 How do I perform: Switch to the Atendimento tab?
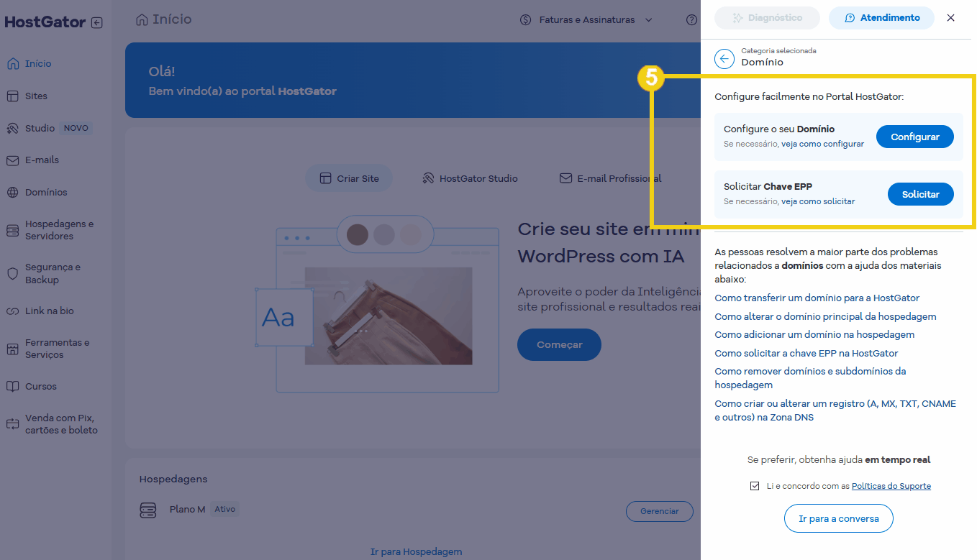(881, 18)
